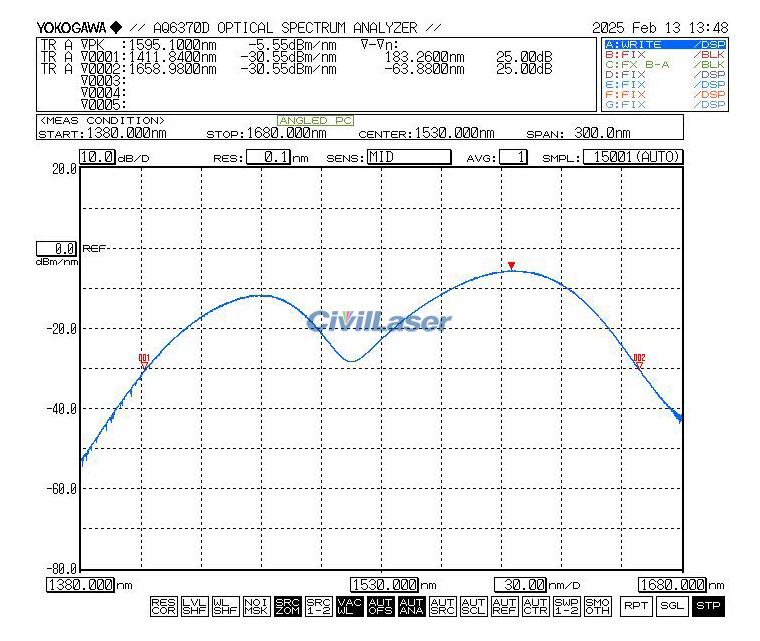Click the AUT REF auto reference icon

(x=504, y=606)
